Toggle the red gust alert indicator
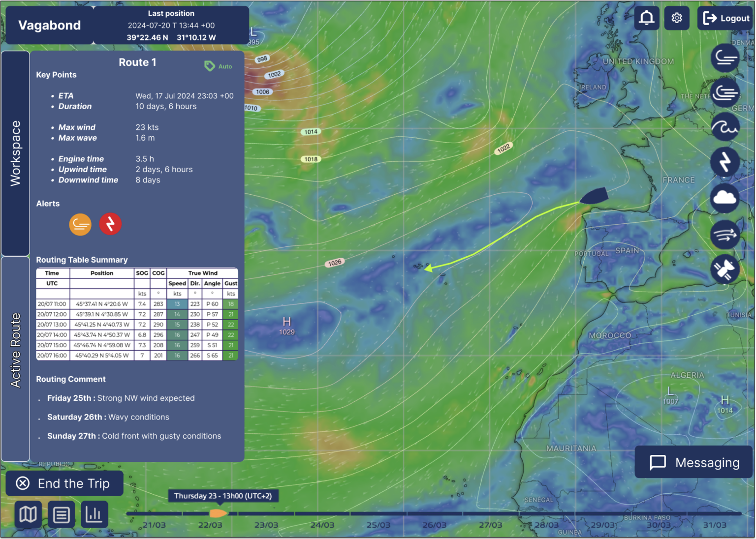Viewport: 756px width, 539px height. pyautogui.click(x=110, y=224)
